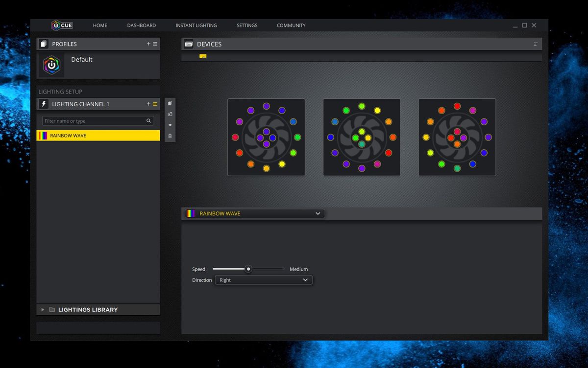Open the Instant Lighting menu

(x=196, y=25)
